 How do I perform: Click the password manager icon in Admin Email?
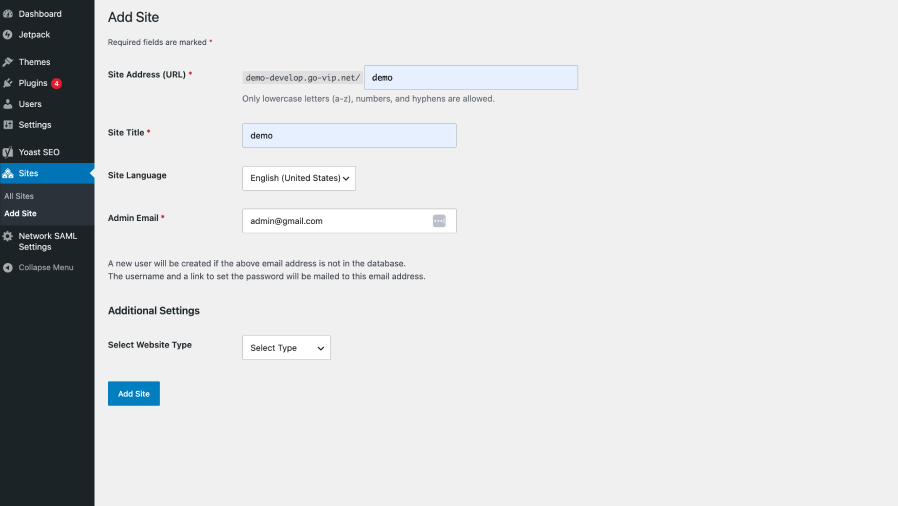click(x=439, y=221)
